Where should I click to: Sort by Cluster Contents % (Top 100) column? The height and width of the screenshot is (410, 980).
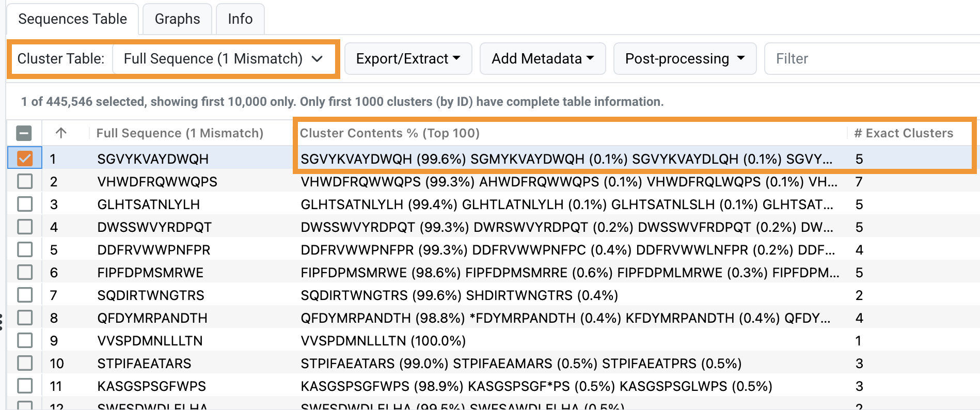tap(390, 133)
